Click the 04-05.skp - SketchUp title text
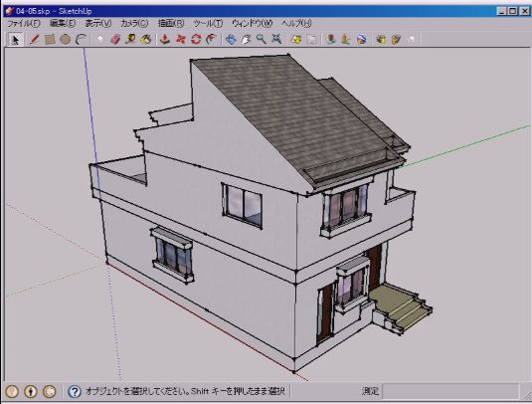 tap(54, 11)
